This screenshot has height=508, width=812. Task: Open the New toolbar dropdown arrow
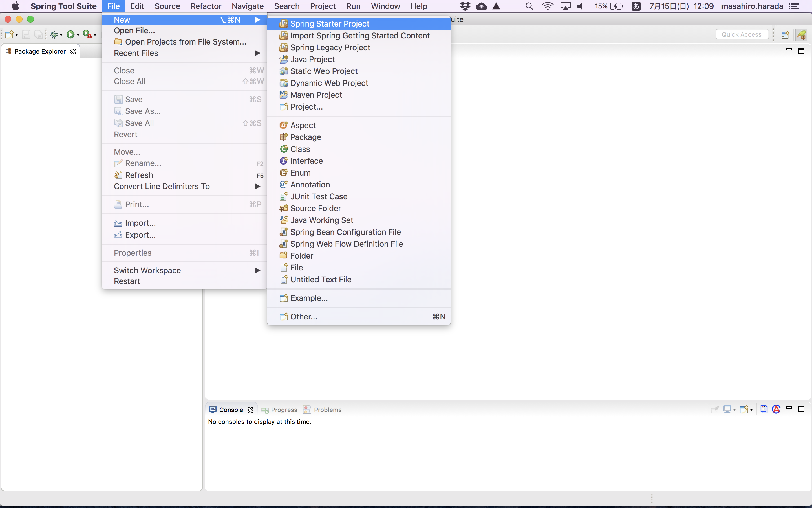coord(16,35)
